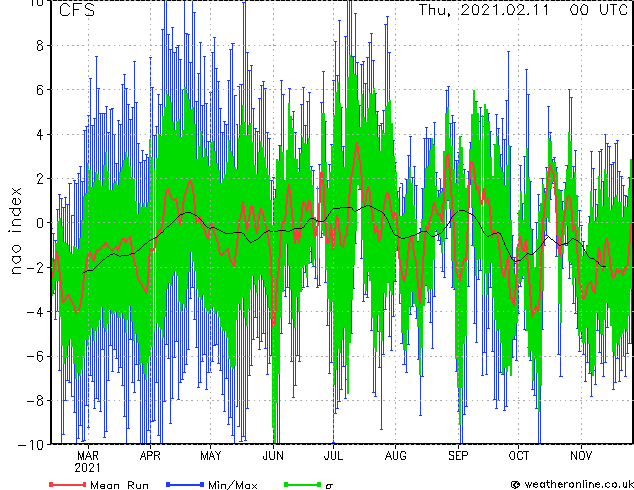Click the y-axis value 8
The height and width of the screenshot is (490, 634).
40,46
